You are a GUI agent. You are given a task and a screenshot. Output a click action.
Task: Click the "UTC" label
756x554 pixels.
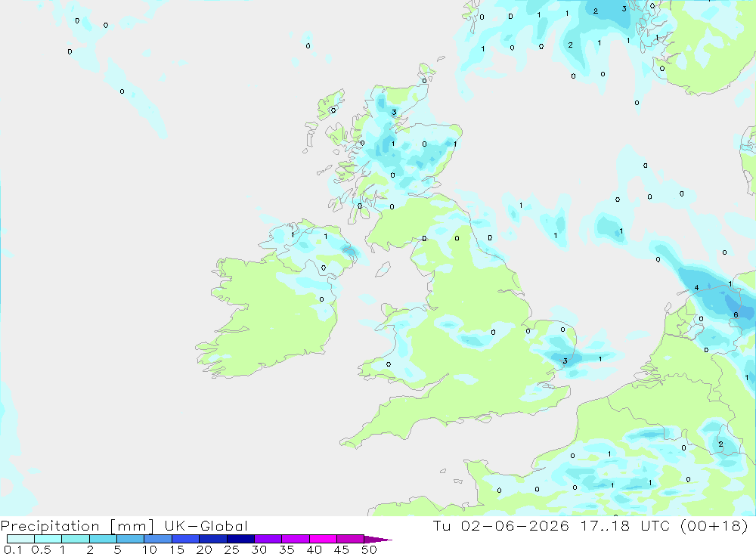pyautogui.click(x=655, y=525)
